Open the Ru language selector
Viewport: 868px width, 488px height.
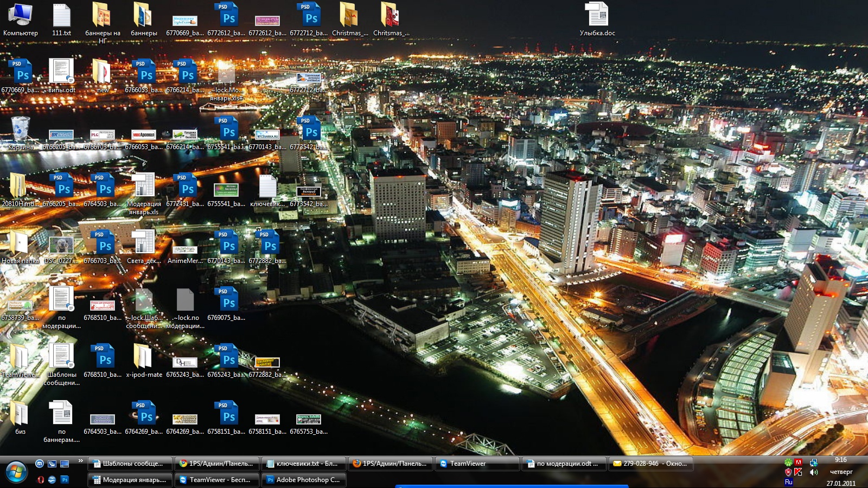789,482
